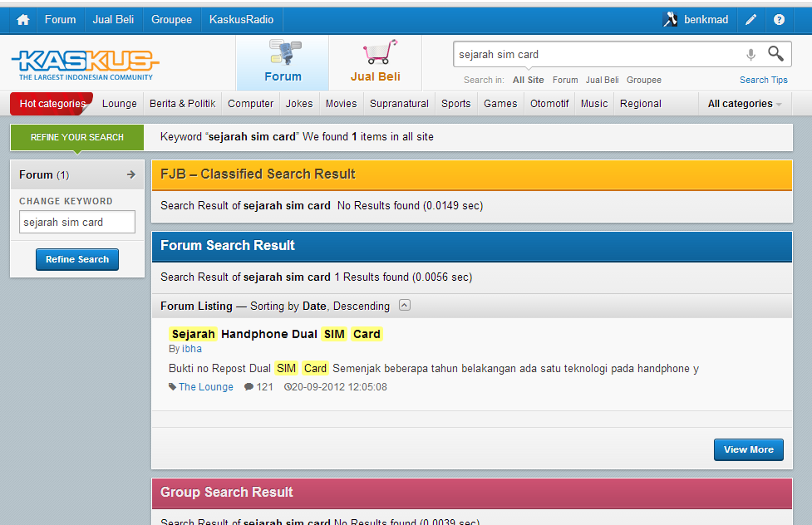The height and width of the screenshot is (525, 812).
Task: Select the Hot categories tab
Action: [x=52, y=104]
